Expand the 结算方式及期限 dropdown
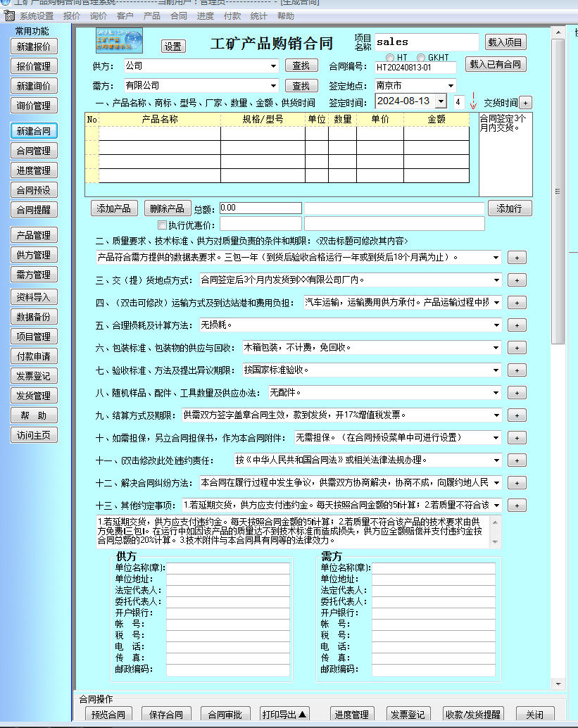Image resolution: width=578 pixels, height=728 pixels. [x=496, y=415]
